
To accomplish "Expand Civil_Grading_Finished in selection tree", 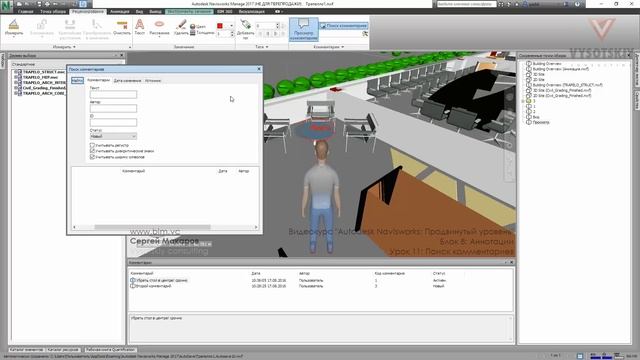I will 16,88.
